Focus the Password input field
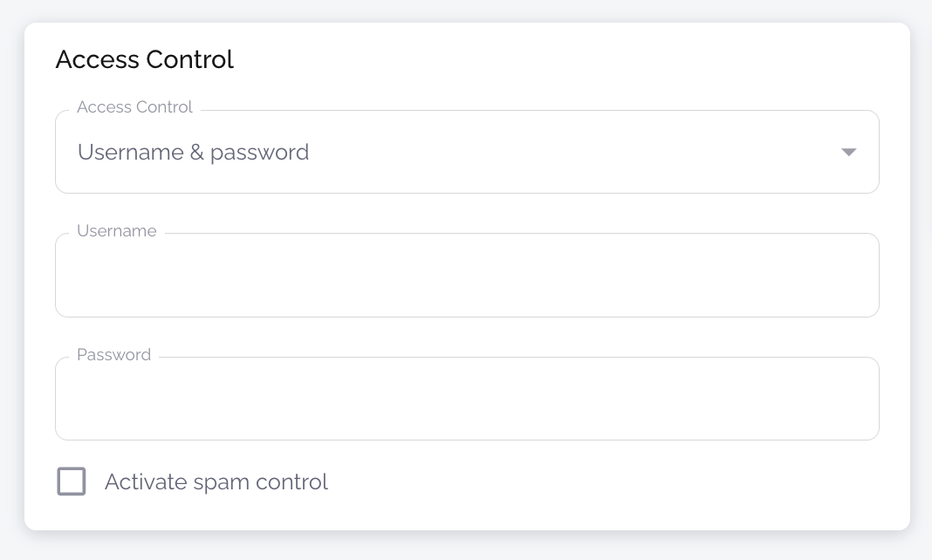Viewport: 932px width, 560px height. click(467, 400)
